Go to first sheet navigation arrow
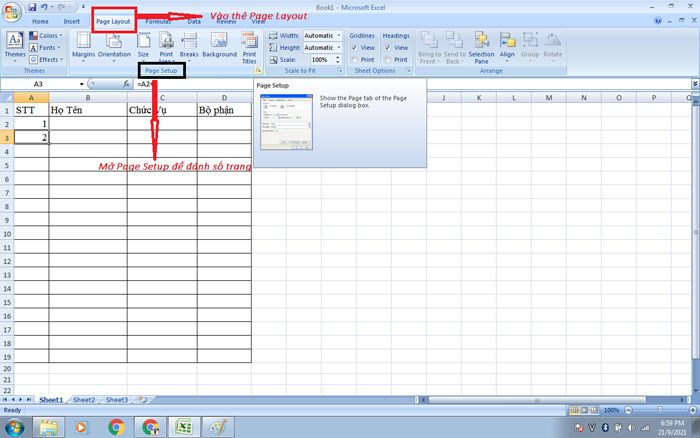 point(5,400)
